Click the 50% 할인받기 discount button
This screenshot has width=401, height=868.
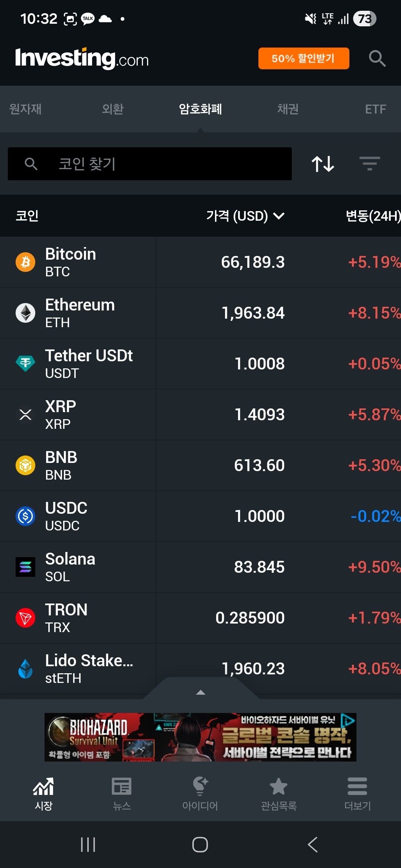click(x=304, y=58)
